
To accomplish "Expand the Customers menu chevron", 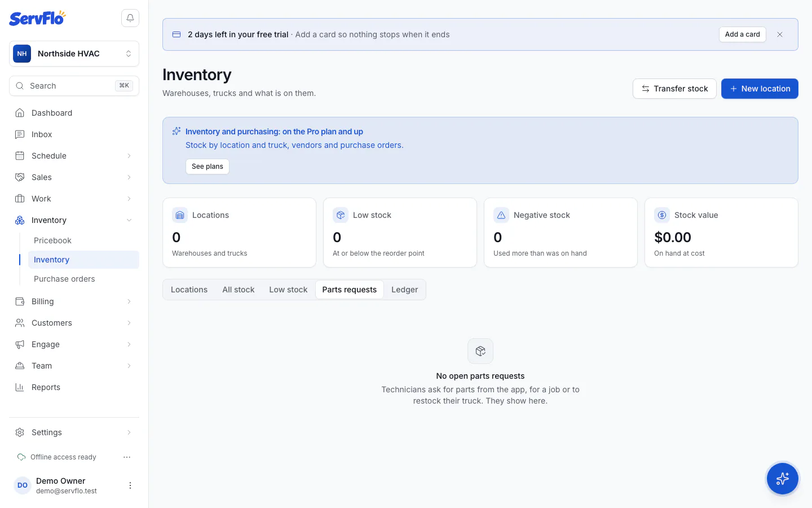I will click(x=129, y=323).
